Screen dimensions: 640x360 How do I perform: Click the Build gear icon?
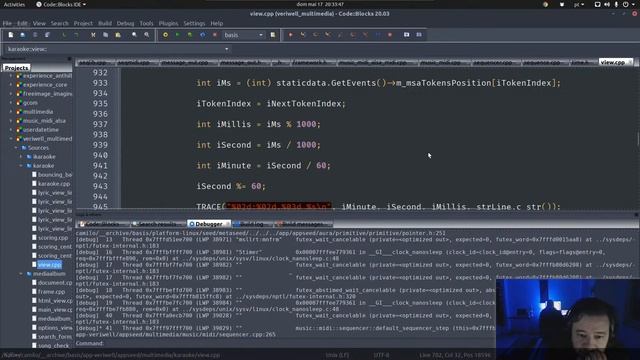[165, 35]
